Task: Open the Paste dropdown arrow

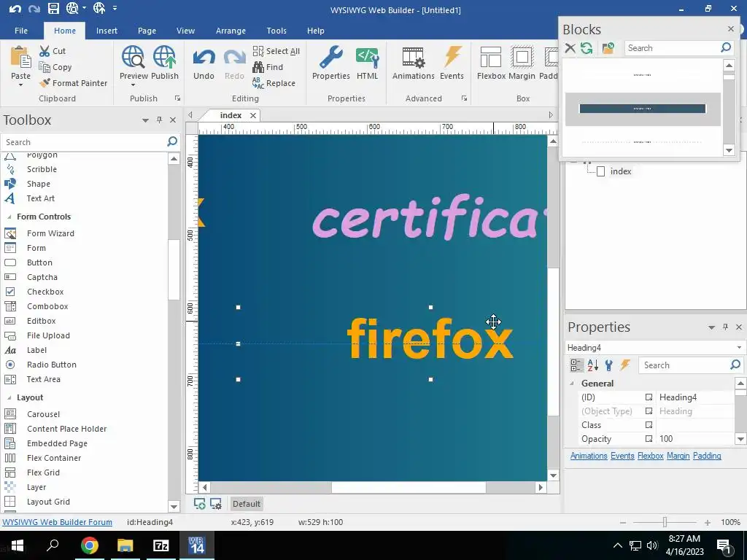Action: tap(20, 85)
